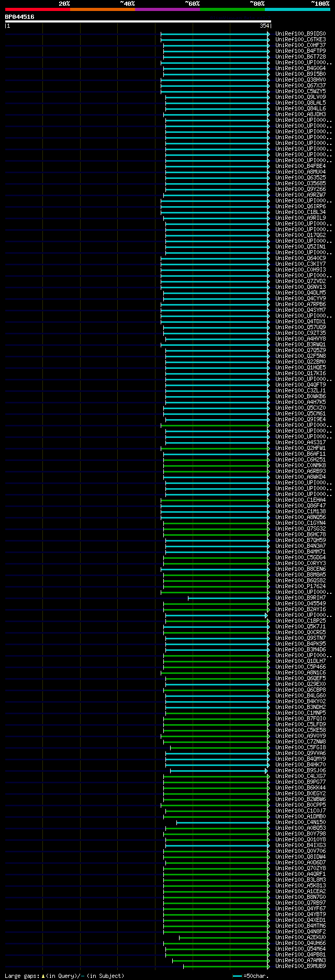Screen dimensions: 335x980
Task: Select the UniRef100_B6T728 label
Action: [x=300, y=57]
